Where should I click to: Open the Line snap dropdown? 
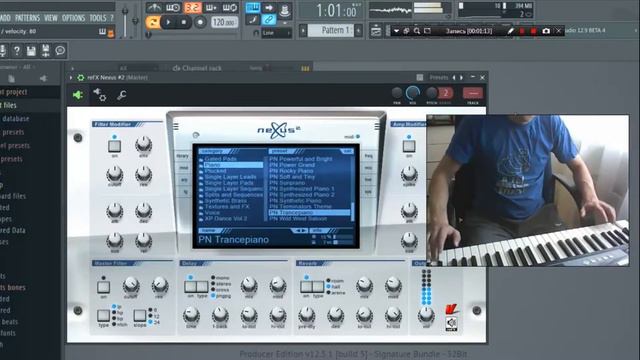[276, 33]
